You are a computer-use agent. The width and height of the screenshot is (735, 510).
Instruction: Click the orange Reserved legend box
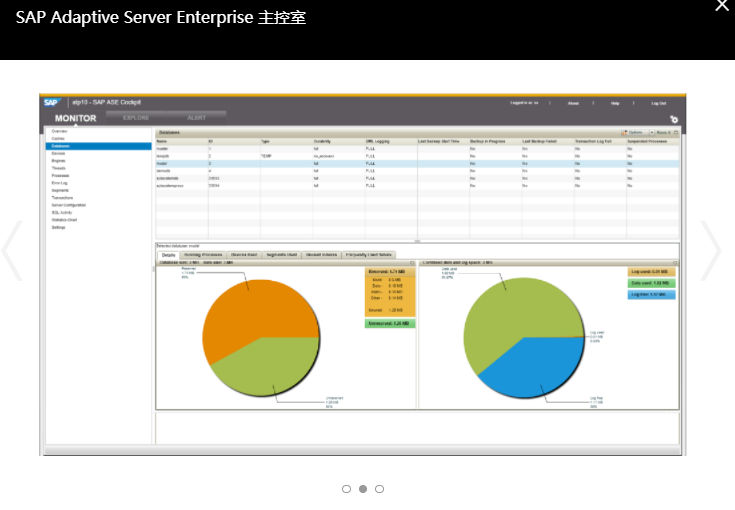coord(390,292)
